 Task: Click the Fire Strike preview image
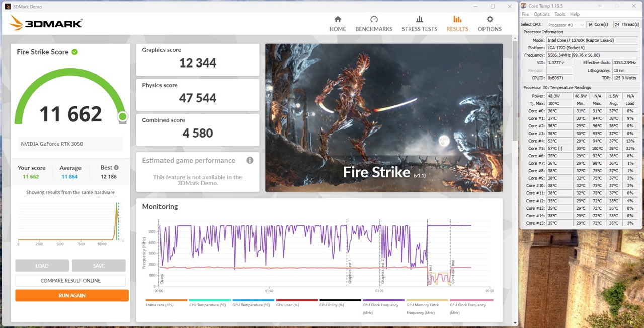tap(384, 117)
